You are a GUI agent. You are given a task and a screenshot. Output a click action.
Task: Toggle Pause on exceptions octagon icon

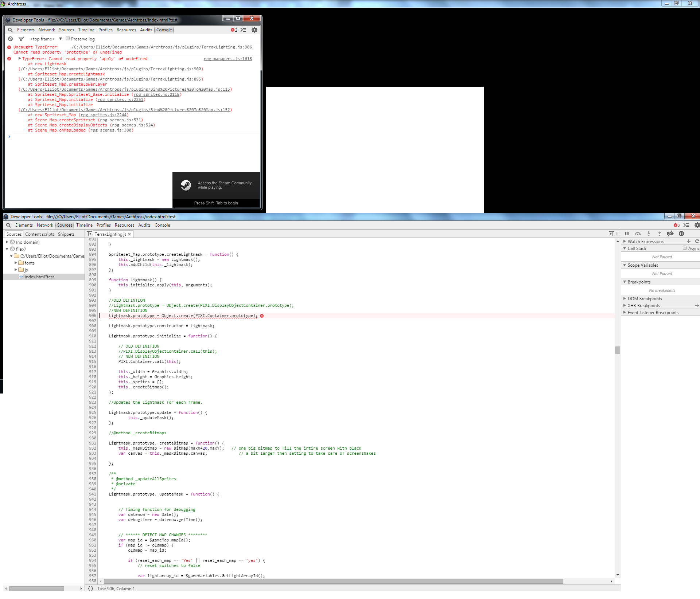click(681, 234)
